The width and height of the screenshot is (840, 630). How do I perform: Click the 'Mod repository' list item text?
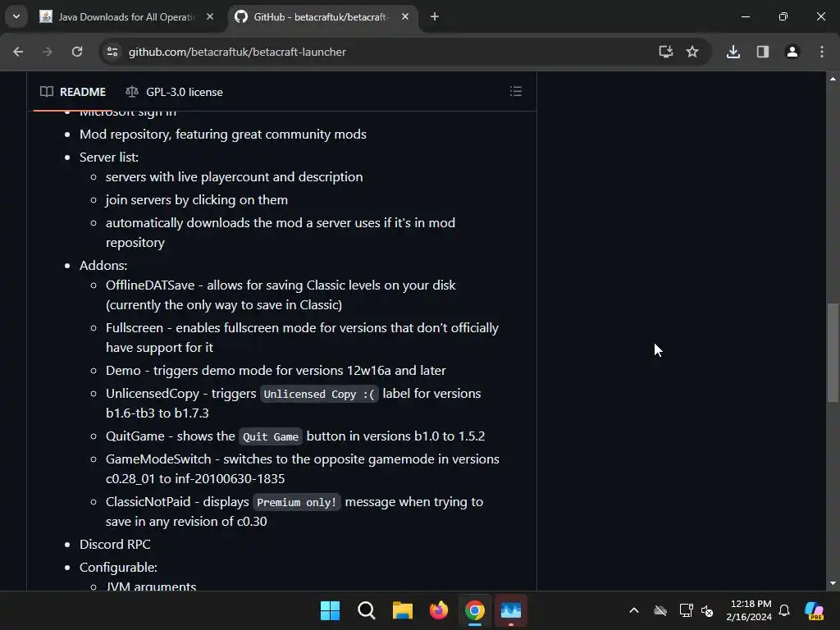223,134
